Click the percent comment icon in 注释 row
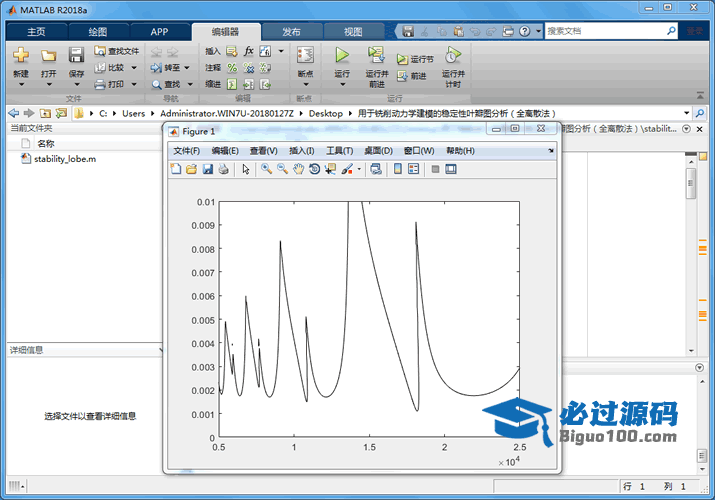 click(232, 68)
